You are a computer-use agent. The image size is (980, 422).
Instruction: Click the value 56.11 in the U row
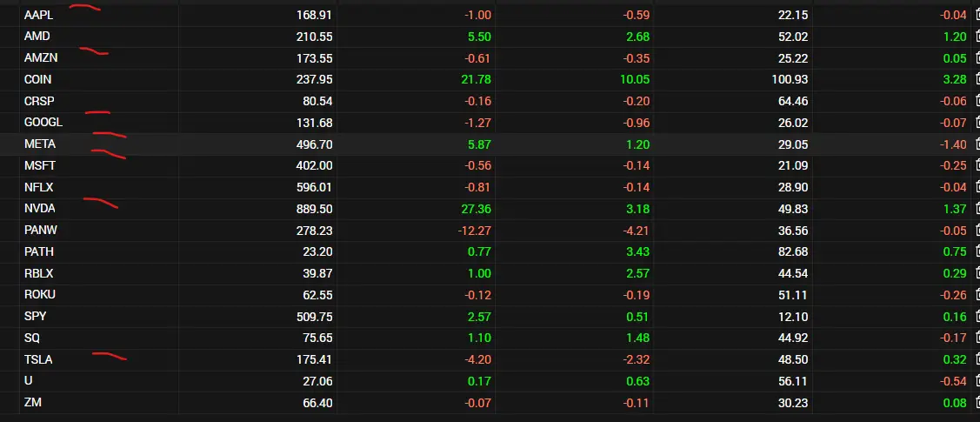793,381
